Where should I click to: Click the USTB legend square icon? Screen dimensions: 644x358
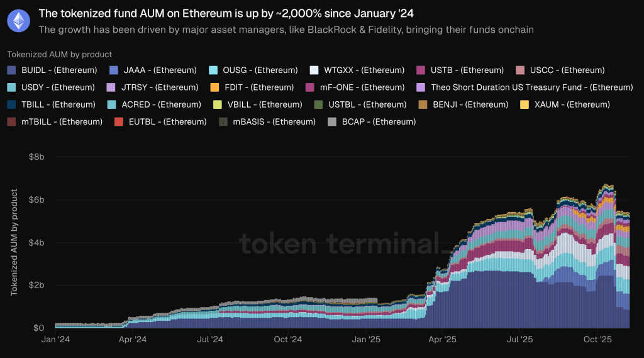click(x=420, y=70)
